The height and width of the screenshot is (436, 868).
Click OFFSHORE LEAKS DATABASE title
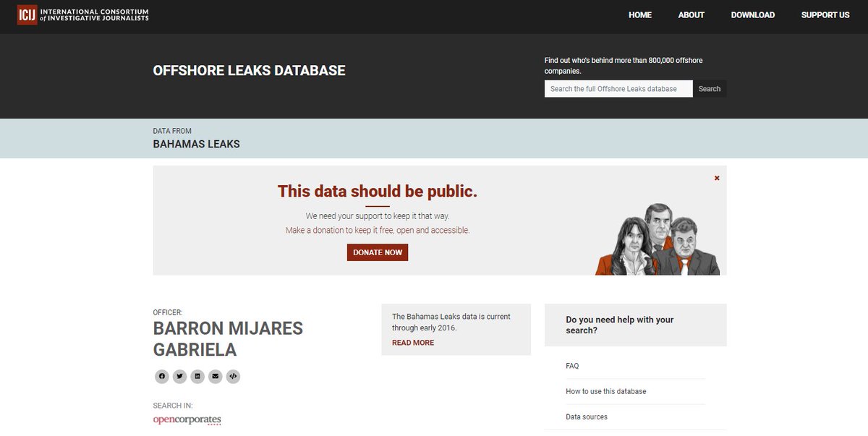pos(250,71)
